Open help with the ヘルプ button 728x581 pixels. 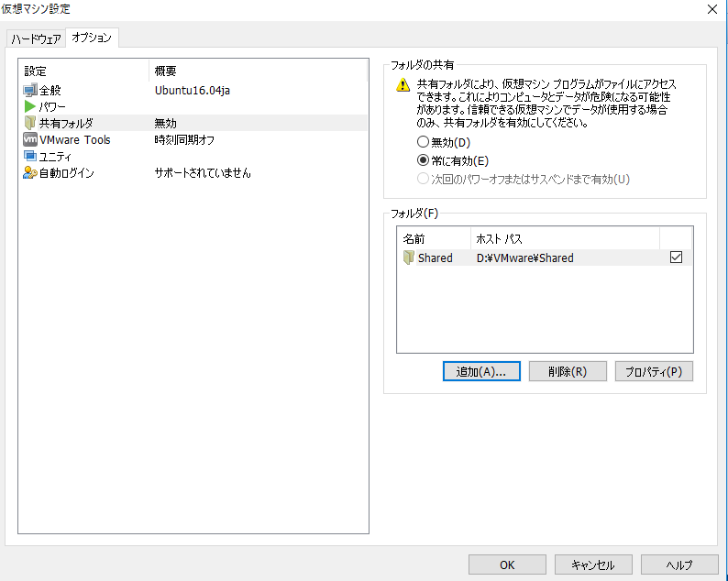pyautogui.click(x=679, y=565)
